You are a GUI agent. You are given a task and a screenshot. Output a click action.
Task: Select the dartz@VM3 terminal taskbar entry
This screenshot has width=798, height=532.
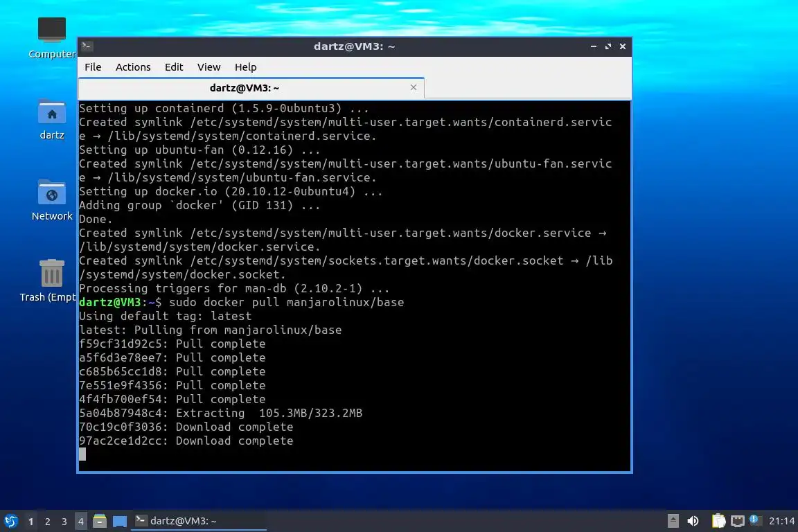[199, 521]
